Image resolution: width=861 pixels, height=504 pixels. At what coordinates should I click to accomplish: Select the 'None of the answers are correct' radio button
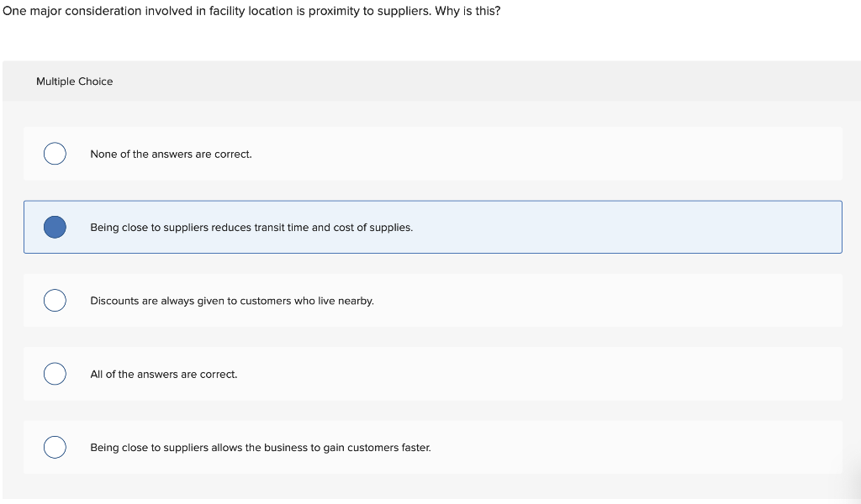click(54, 153)
